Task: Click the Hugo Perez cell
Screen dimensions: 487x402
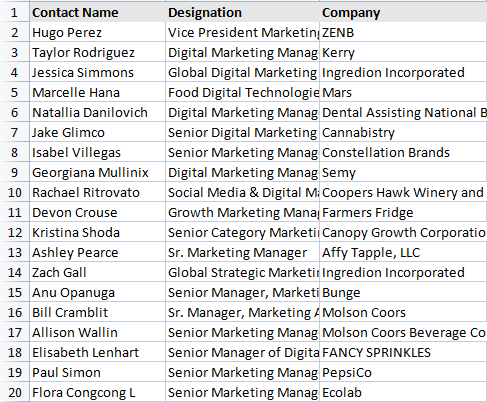Action: click(97, 32)
